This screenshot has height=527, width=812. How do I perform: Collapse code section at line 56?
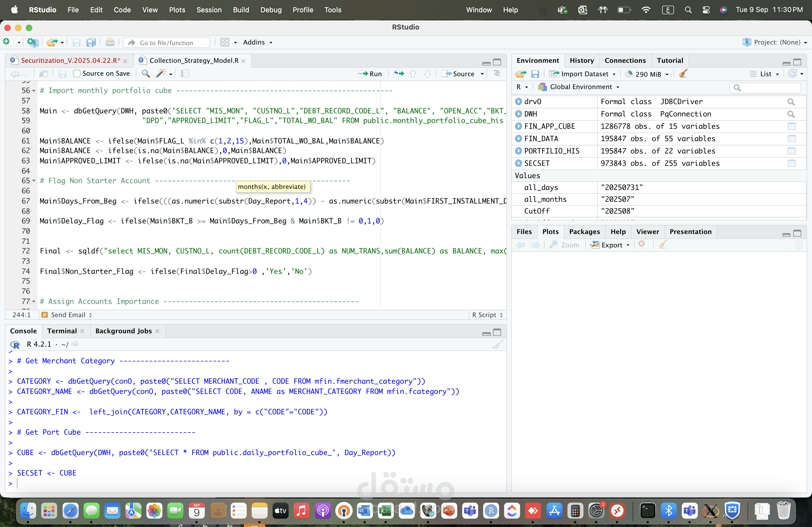pos(34,91)
